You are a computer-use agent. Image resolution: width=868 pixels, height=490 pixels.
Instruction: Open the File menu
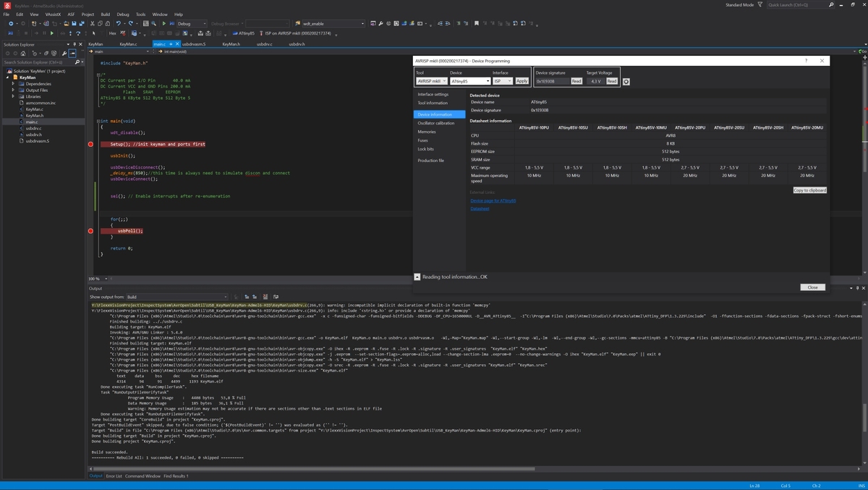pos(7,14)
